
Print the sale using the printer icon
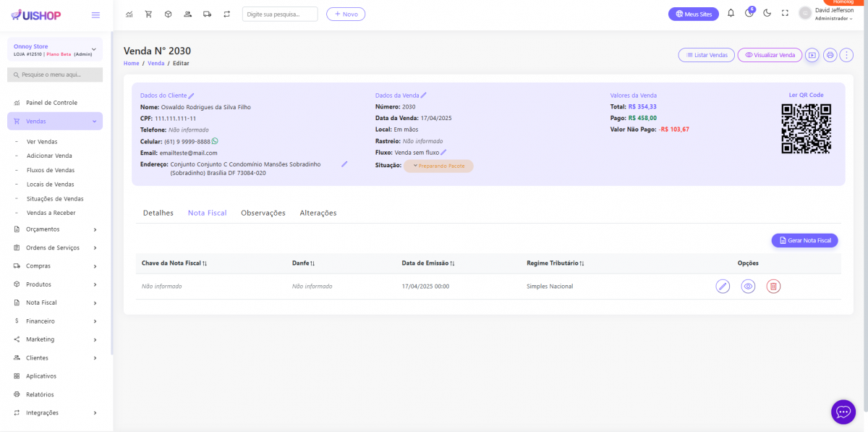click(x=830, y=55)
